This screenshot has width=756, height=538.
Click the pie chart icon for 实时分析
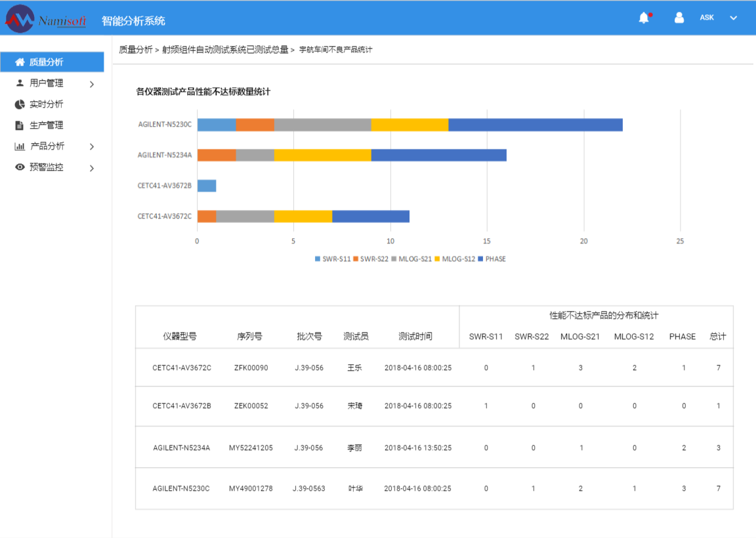(x=20, y=104)
